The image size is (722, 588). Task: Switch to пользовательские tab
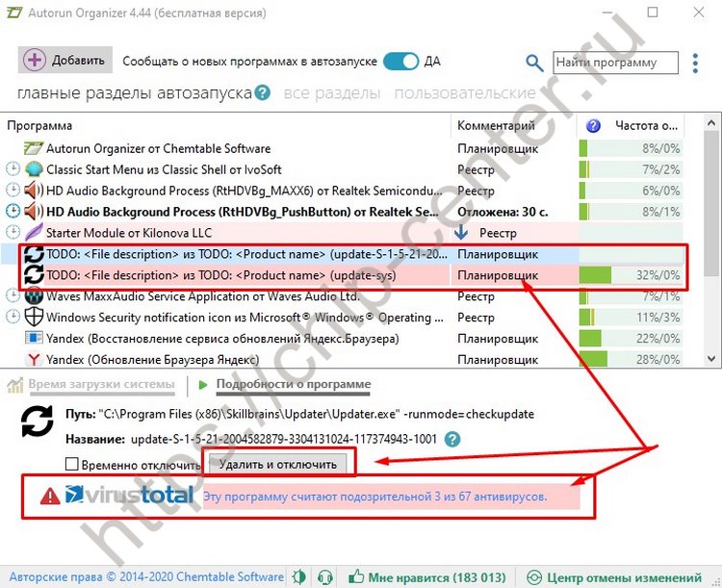[465, 93]
